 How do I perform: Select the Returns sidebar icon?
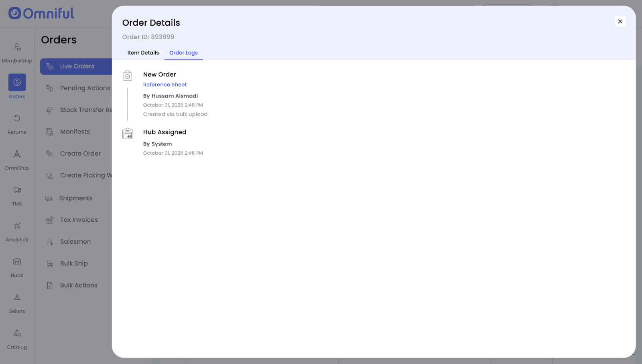[17, 118]
